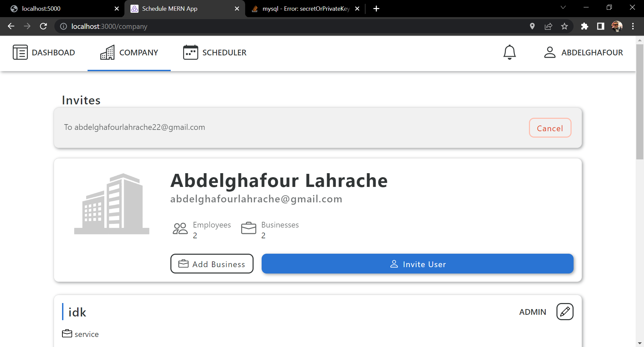Viewport: 644px width, 347px height.
Task: Edit the idk business with pencil icon
Action: (x=565, y=312)
